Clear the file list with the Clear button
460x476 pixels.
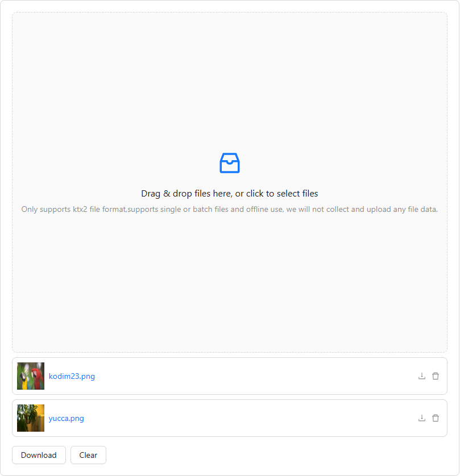tap(88, 455)
